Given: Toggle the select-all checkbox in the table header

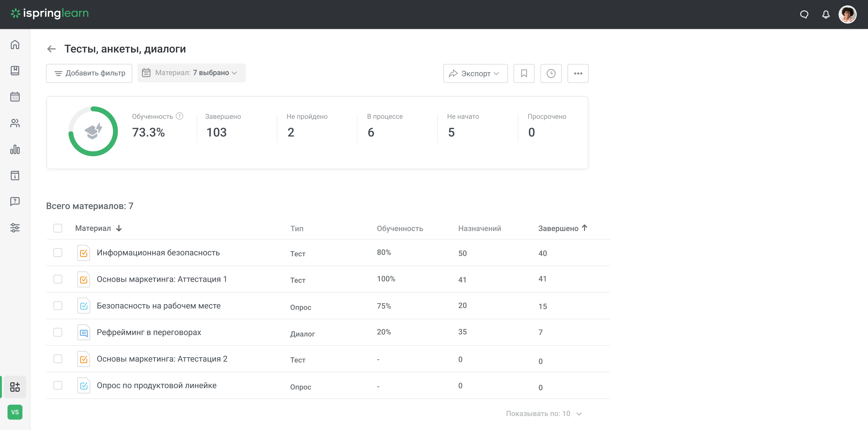Looking at the screenshot, I should [58, 228].
